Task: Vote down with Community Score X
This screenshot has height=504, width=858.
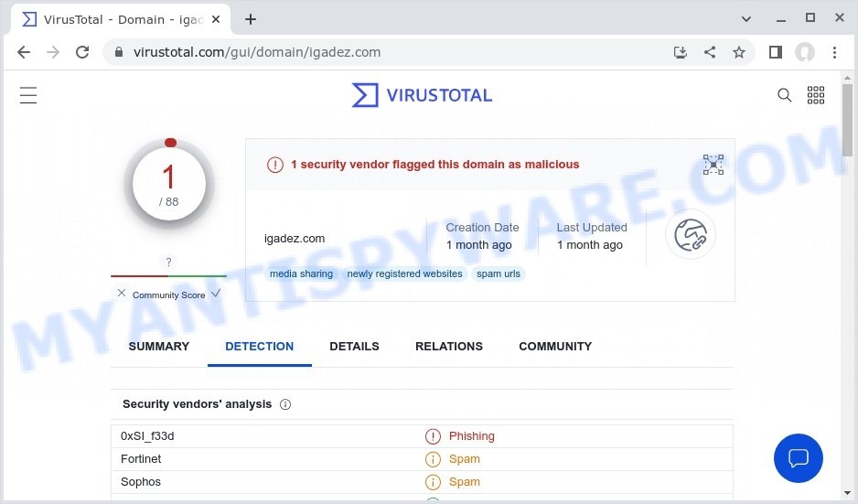Action: [122, 294]
